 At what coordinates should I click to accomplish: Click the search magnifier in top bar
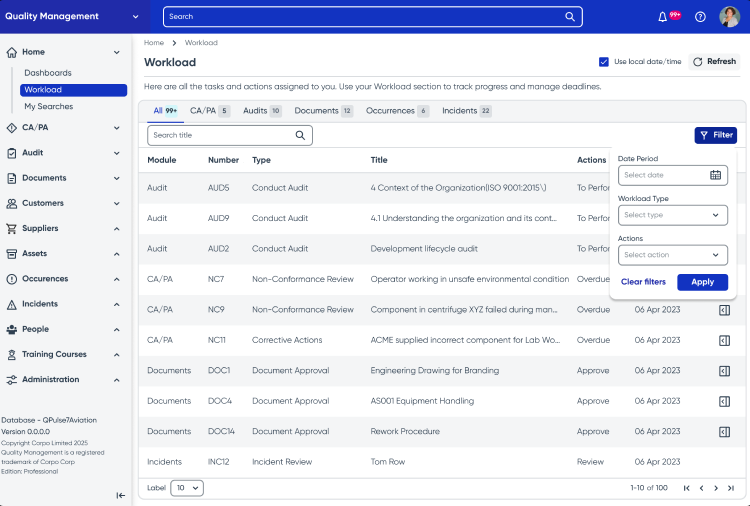570,17
